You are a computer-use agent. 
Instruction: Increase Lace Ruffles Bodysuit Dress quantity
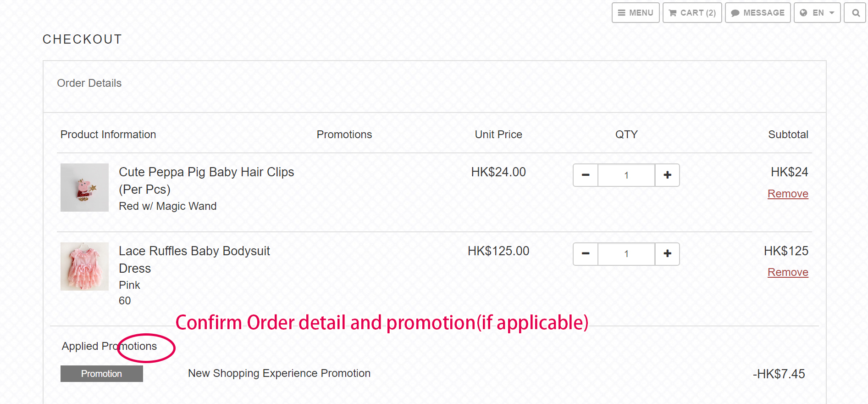[668, 254]
